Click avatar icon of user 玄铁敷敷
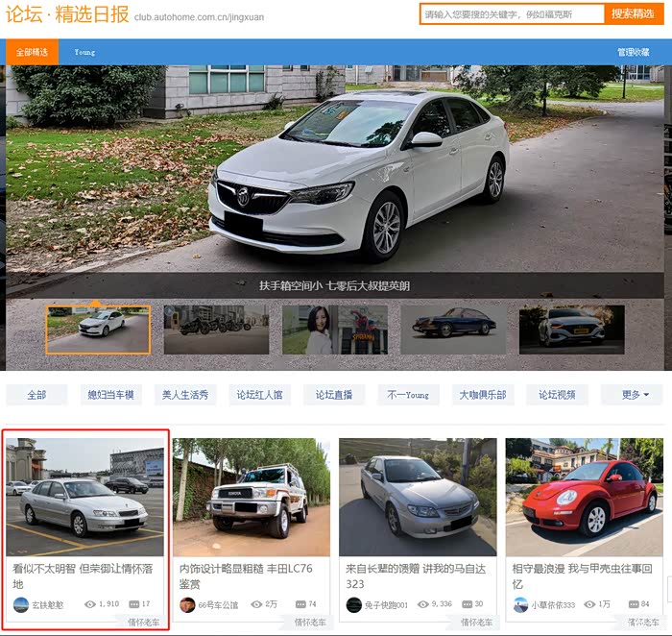 [x=20, y=604]
